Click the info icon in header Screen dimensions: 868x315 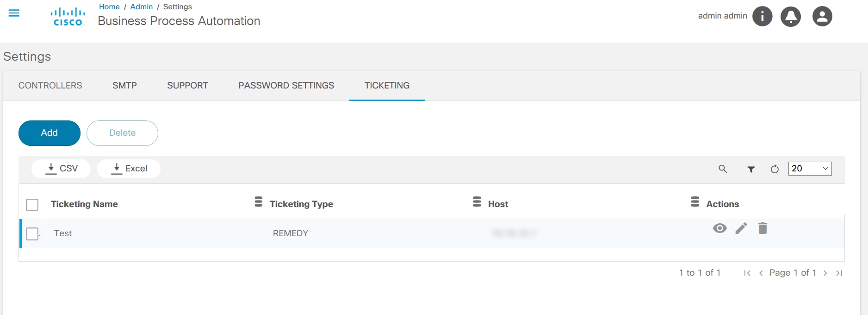pyautogui.click(x=762, y=17)
